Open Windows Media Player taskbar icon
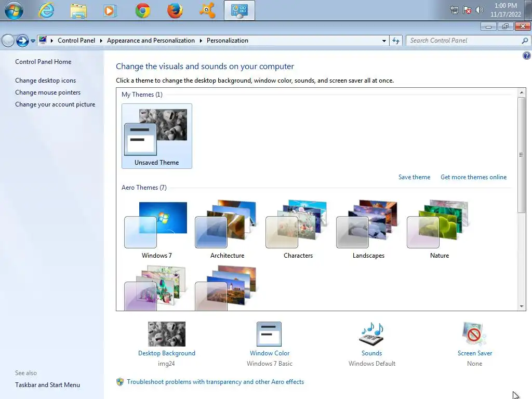532x399 pixels. coord(110,10)
